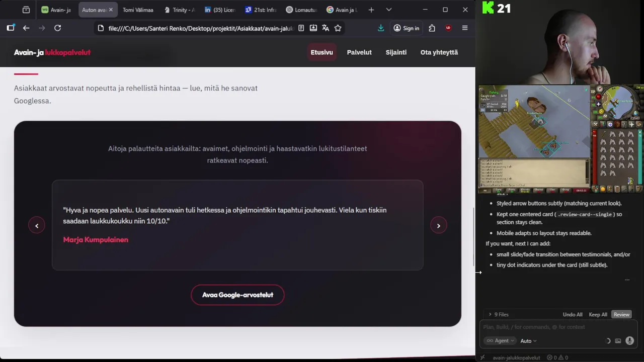644x362 pixels.
Task: Open the Downloads arrow icon
Action: (x=381, y=28)
